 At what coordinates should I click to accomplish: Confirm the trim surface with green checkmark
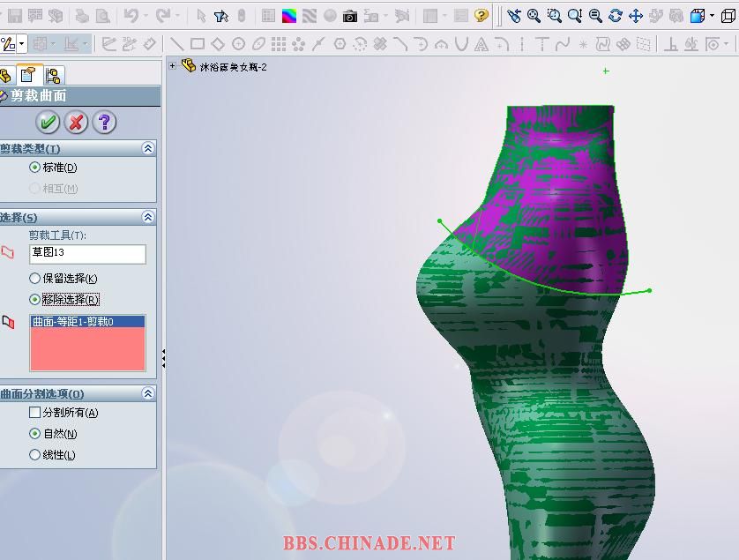click(x=48, y=123)
